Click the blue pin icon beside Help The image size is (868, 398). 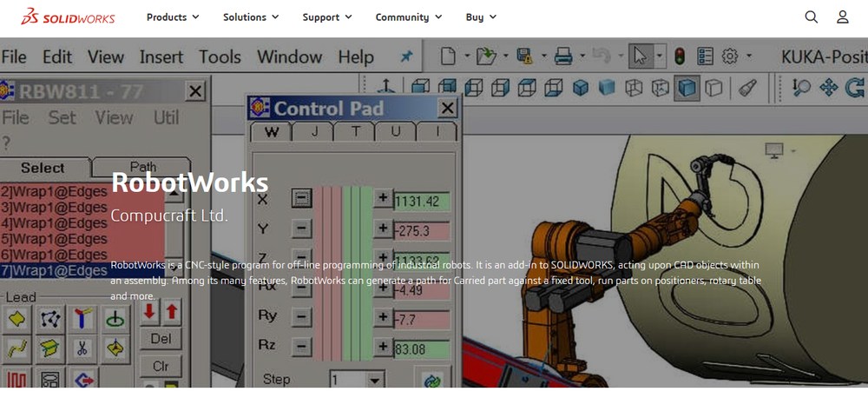click(x=407, y=56)
